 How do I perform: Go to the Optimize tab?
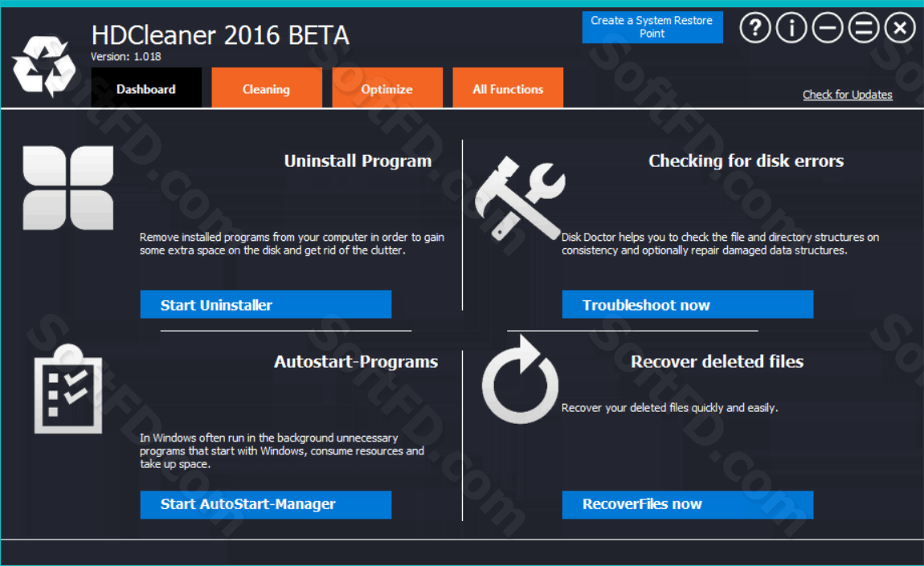387,88
